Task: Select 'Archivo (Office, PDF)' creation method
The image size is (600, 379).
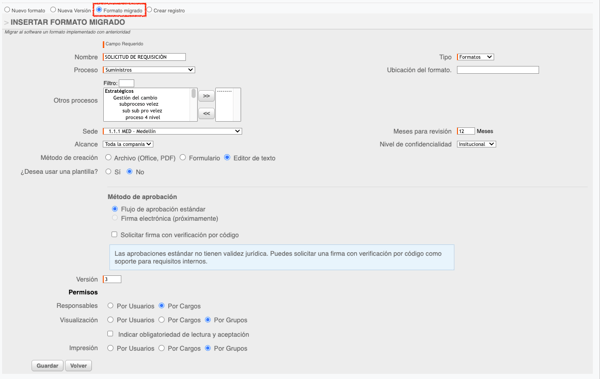Action: [x=108, y=157]
